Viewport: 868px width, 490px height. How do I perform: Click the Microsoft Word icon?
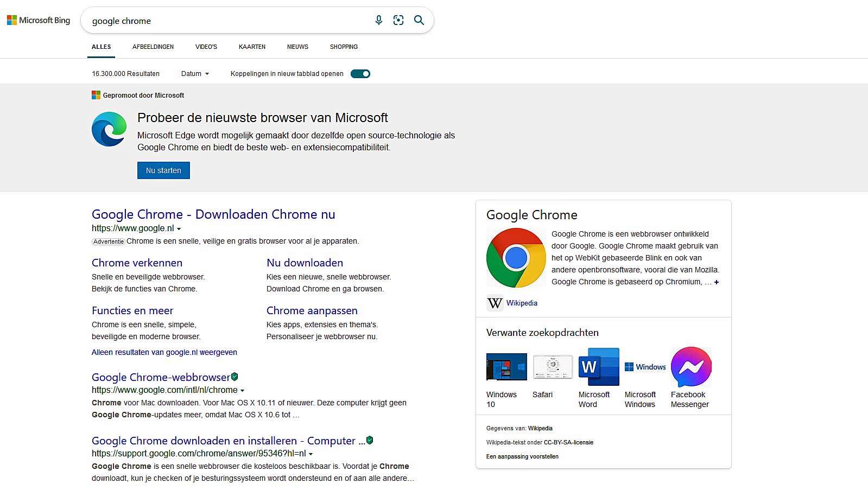(x=599, y=367)
